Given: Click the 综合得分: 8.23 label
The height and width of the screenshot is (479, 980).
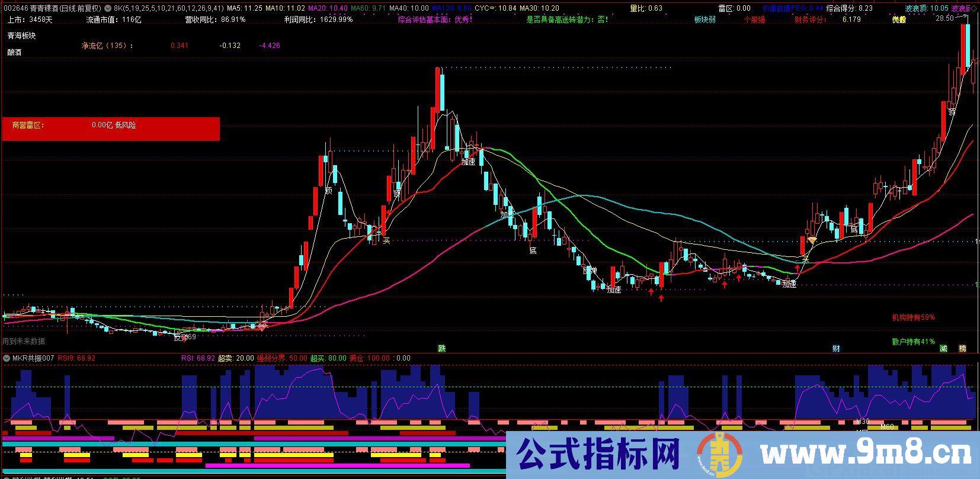Looking at the screenshot, I should [x=850, y=8].
